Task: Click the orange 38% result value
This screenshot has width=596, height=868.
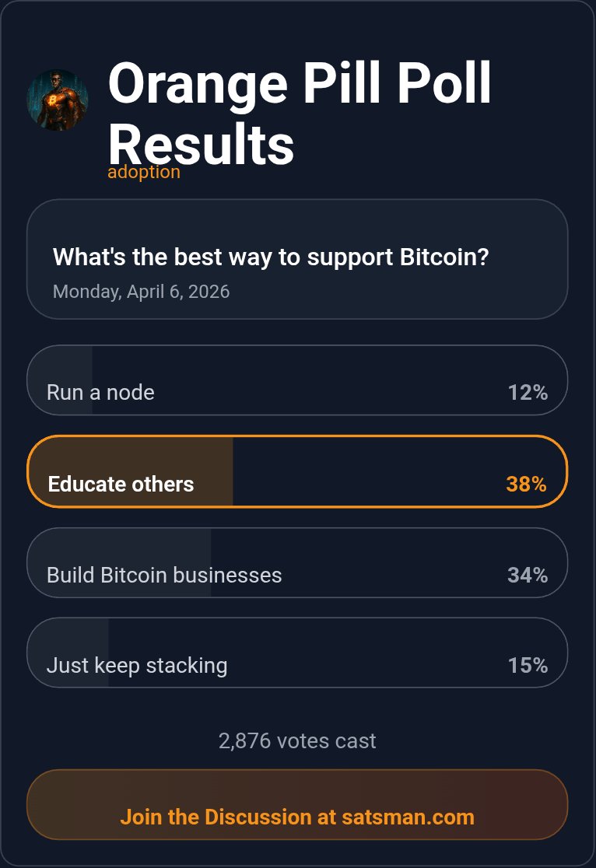Action: [x=526, y=484]
